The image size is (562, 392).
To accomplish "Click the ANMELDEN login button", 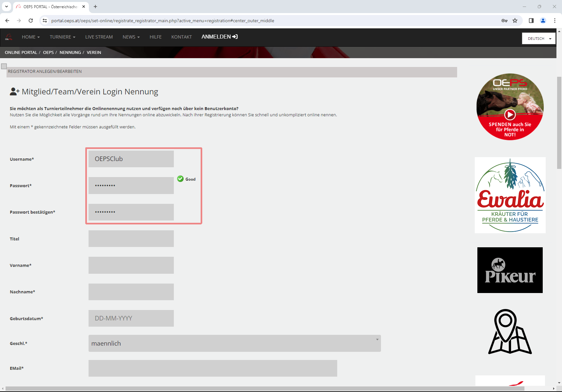I will pos(219,37).
